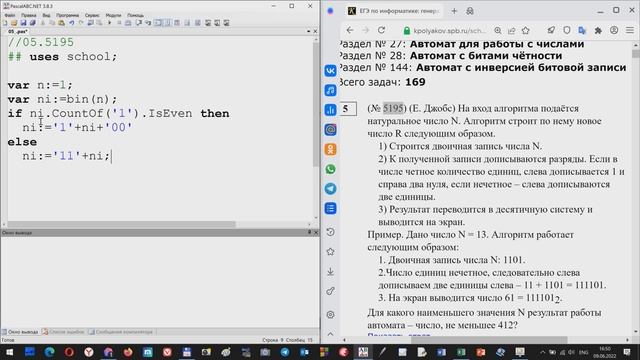640x360 pixels.
Task: Switch to the Сообщения компилятора bottom tab
Action: [121, 332]
